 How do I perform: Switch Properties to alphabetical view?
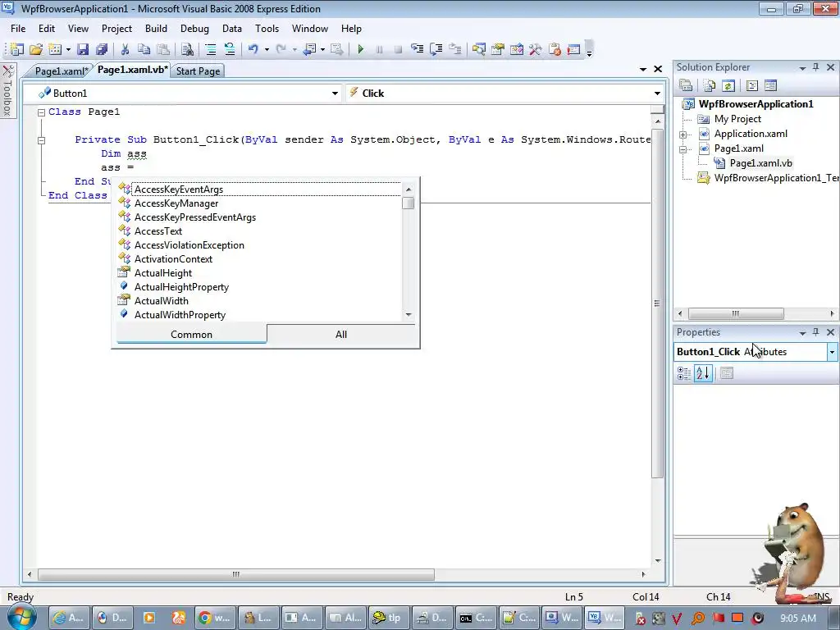703,373
